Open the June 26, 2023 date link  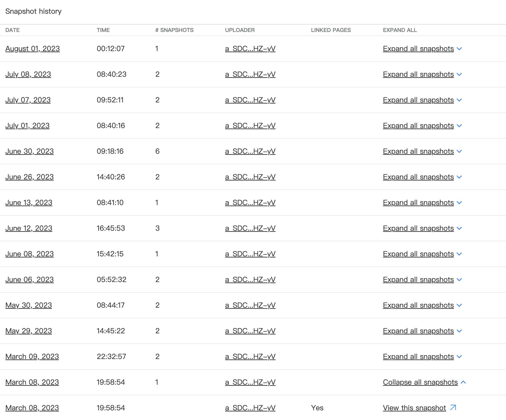[x=29, y=177]
